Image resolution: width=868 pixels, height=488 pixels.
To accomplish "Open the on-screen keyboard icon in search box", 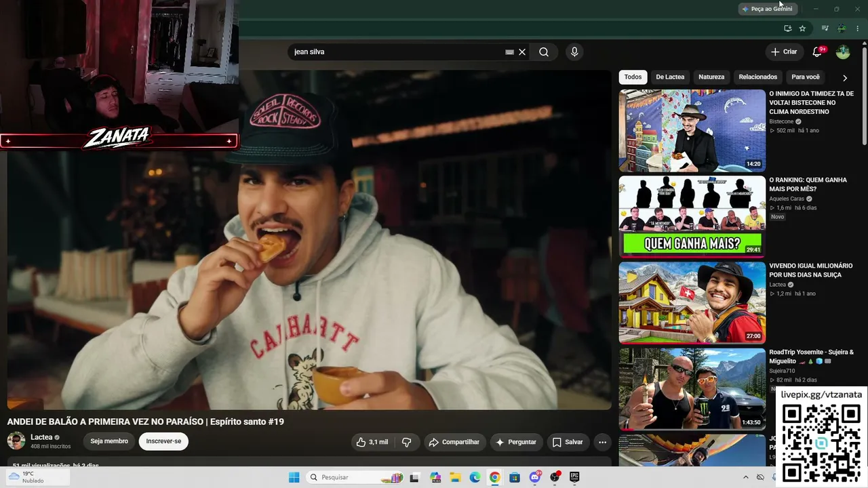I will [x=509, y=52].
